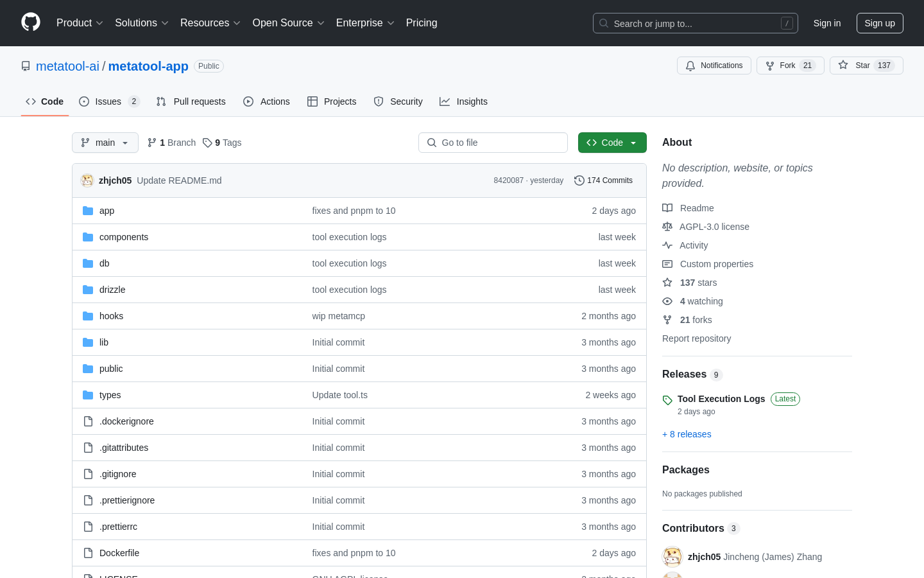Click the hooks folder icon
The width and height of the screenshot is (924, 578).
(x=88, y=316)
